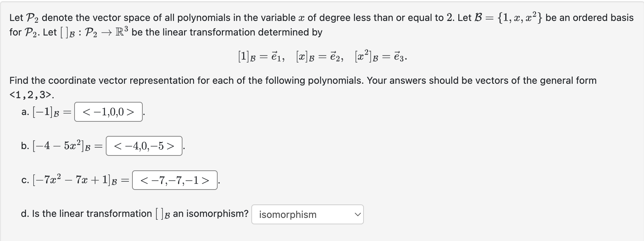The height and width of the screenshot is (241, 644).
Task: Select the answer field containing <-1,0,0>
Action: [x=108, y=113]
